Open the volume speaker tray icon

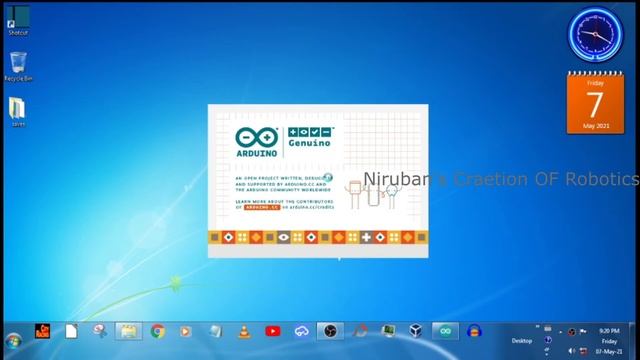click(572, 351)
